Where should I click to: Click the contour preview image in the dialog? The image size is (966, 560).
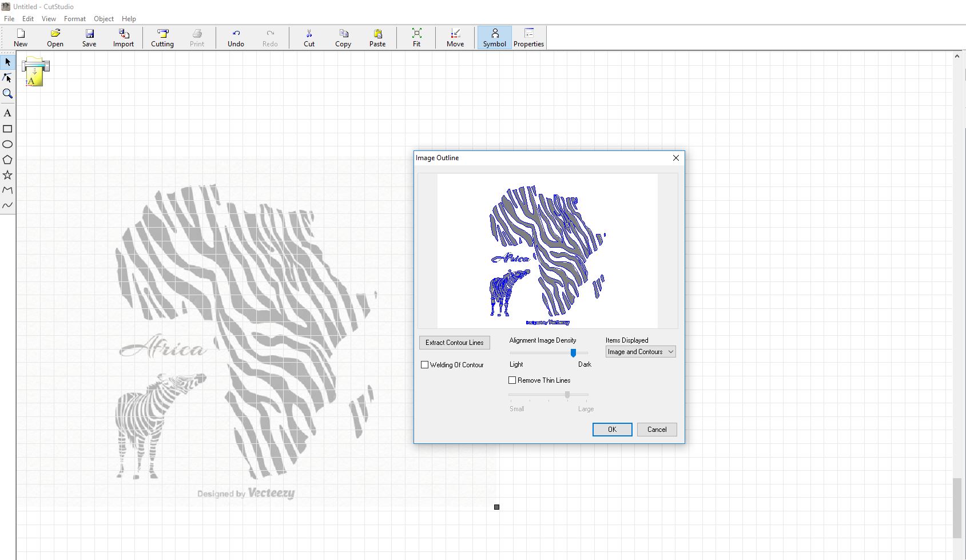(547, 251)
